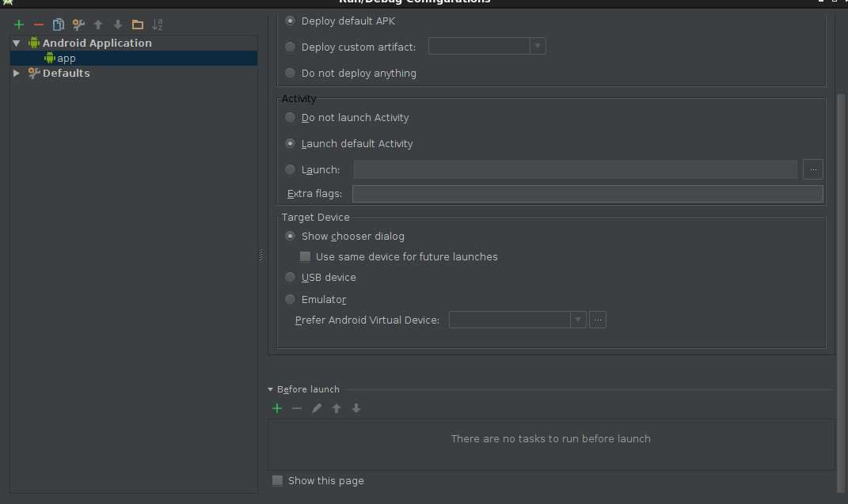Select Launch default Activity
This screenshot has height=504, width=848.
coord(291,144)
